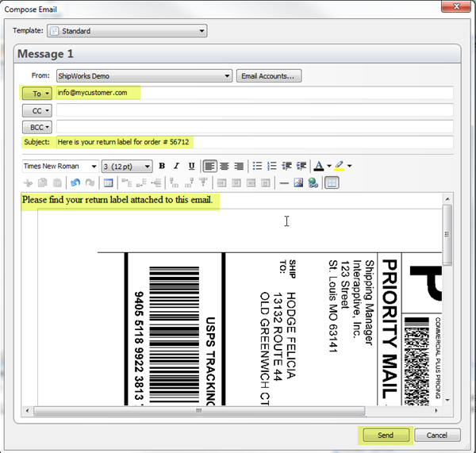Click the Copy icon
476x453 pixels.
(43, 182)
